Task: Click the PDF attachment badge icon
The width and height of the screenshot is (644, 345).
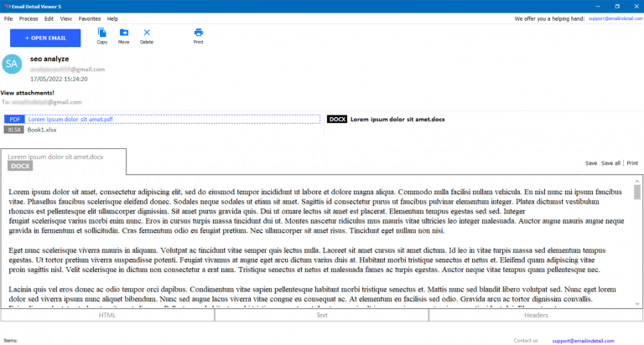Action: [14, 120]
